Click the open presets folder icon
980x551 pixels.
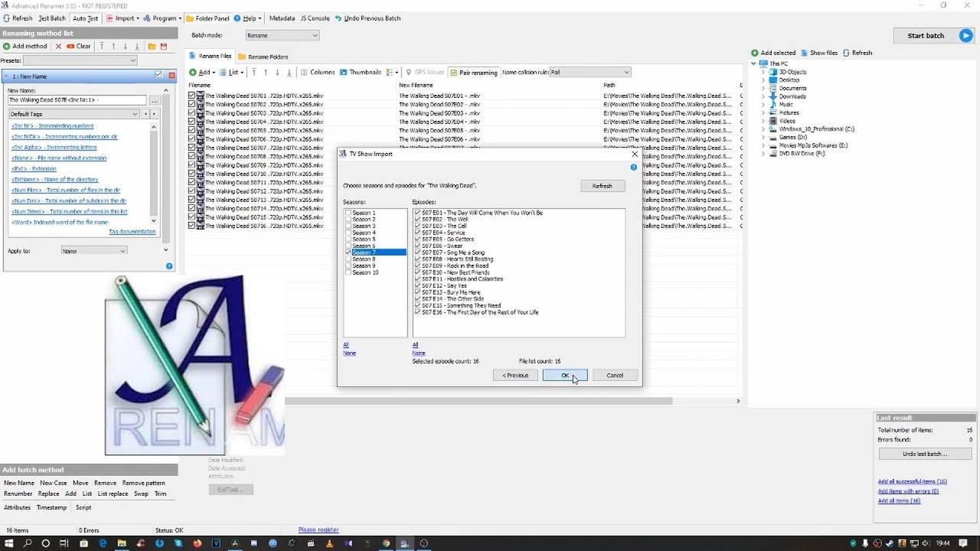(152, 47)
